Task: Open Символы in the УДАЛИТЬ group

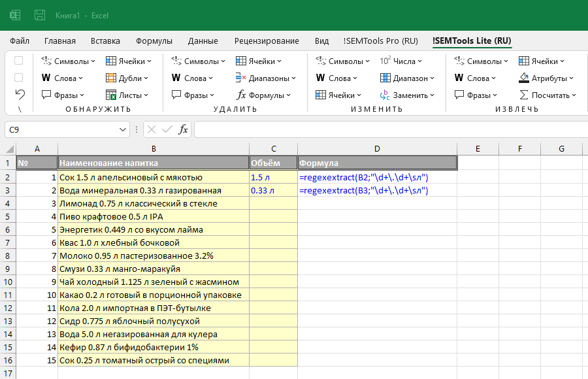Action: pos(199,61)
